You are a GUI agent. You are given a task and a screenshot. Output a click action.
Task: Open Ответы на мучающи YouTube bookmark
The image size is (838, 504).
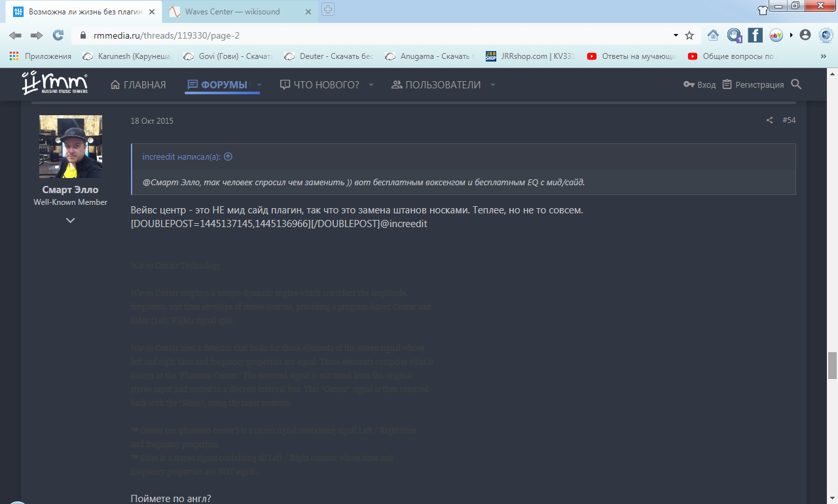pyautogui.click(x=631, y=56)
